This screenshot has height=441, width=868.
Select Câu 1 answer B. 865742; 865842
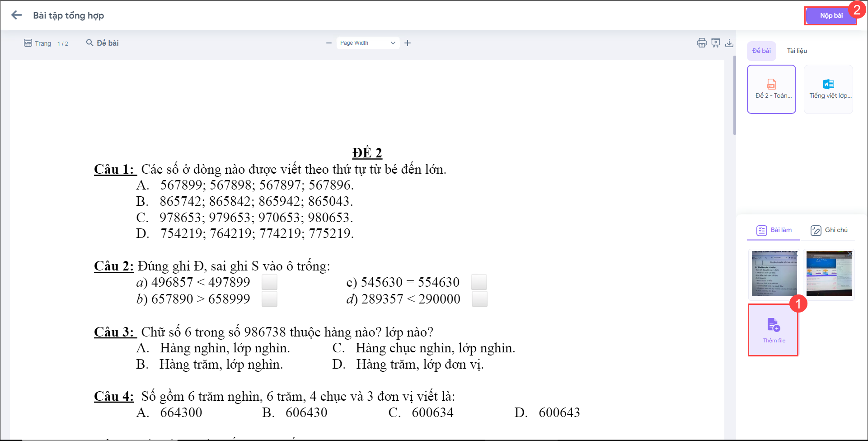244,201
